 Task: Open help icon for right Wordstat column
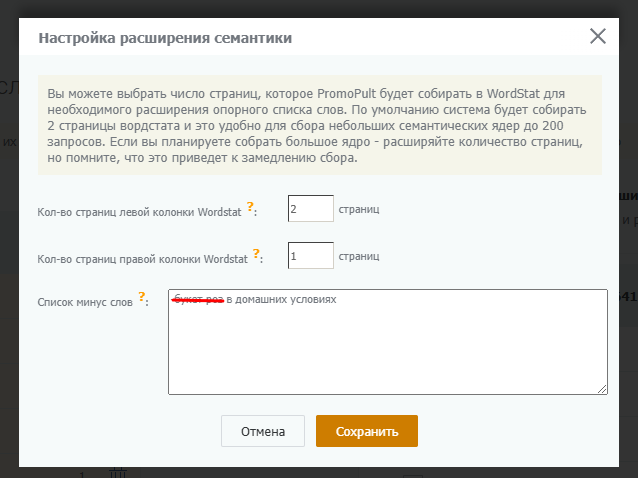coord(257,254)
